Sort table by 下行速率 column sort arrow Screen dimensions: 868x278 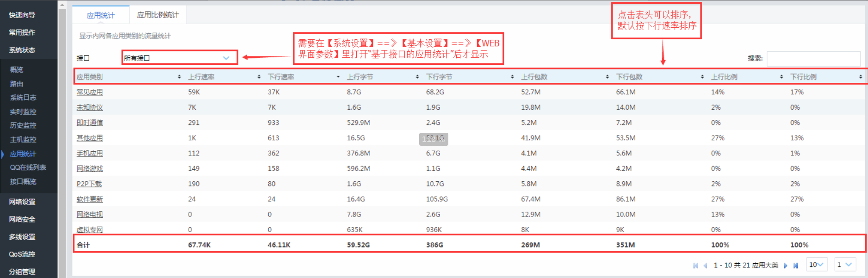[338, 77]
